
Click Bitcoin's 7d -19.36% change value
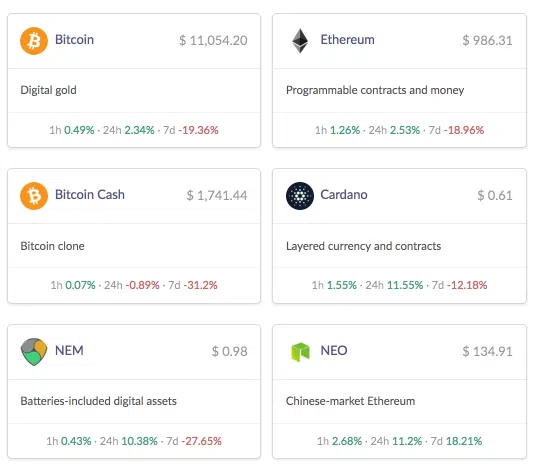[198, 130]
